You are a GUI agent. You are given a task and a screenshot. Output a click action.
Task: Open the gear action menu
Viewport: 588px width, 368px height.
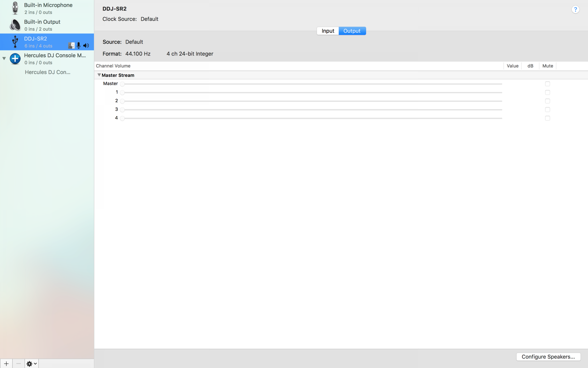coord(32,364)
